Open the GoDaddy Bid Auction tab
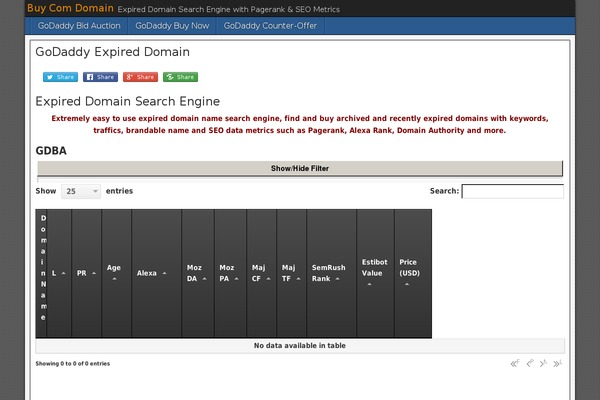Viewport: 600px width, 400px height. tap(79, 26)
